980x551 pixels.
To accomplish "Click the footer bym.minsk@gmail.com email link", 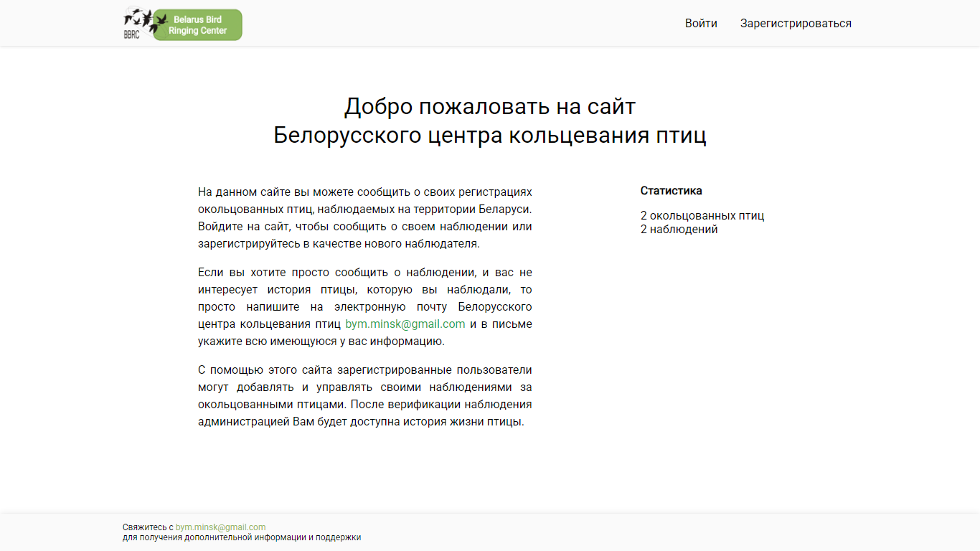I will pos(220,527).
